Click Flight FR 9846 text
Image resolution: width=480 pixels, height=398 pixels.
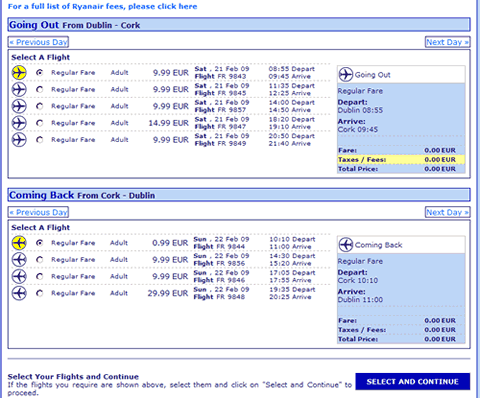[x=219, y=280]
